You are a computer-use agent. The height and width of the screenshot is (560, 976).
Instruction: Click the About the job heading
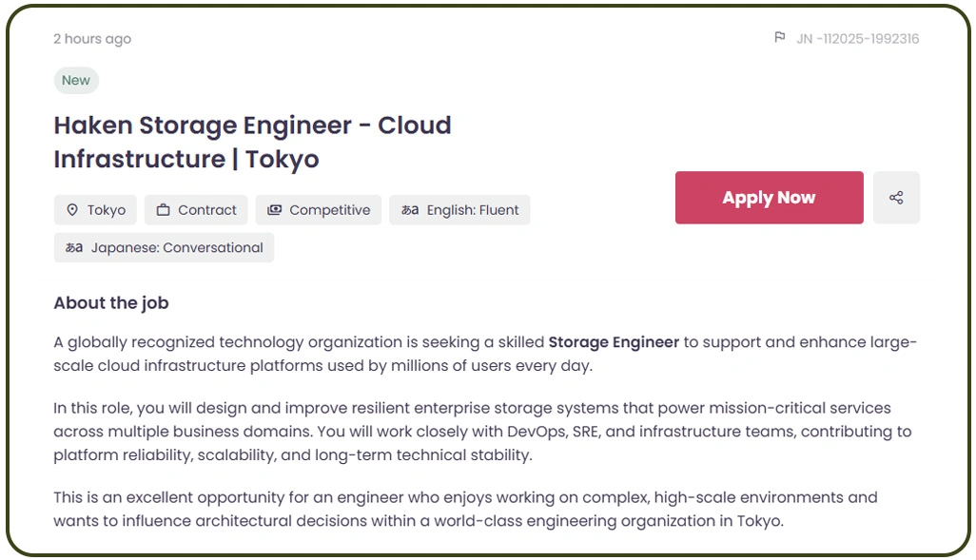110,302
